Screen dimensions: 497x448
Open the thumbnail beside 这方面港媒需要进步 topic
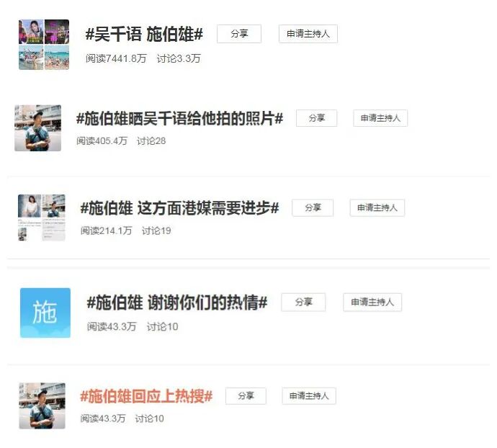click(x=42, y=218)
